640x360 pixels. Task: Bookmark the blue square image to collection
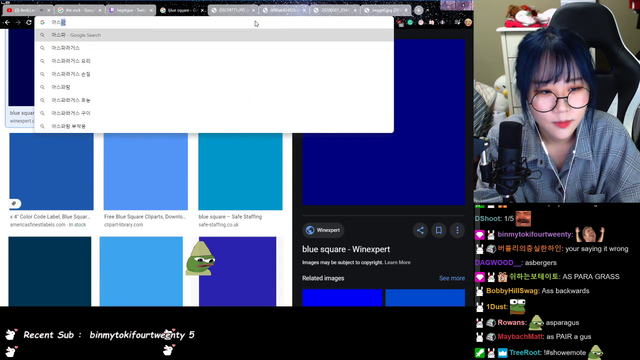[439, 230]
